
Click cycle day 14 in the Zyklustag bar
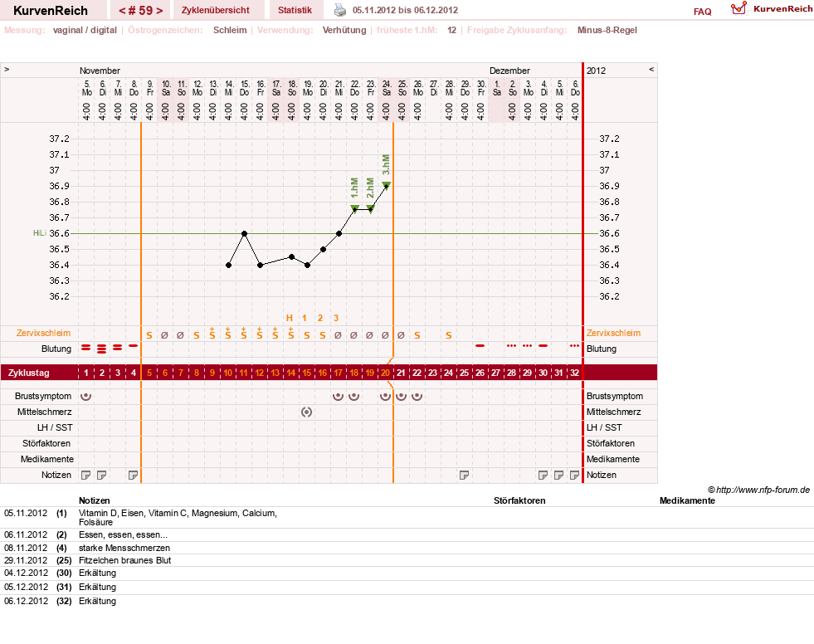[290, 373]
